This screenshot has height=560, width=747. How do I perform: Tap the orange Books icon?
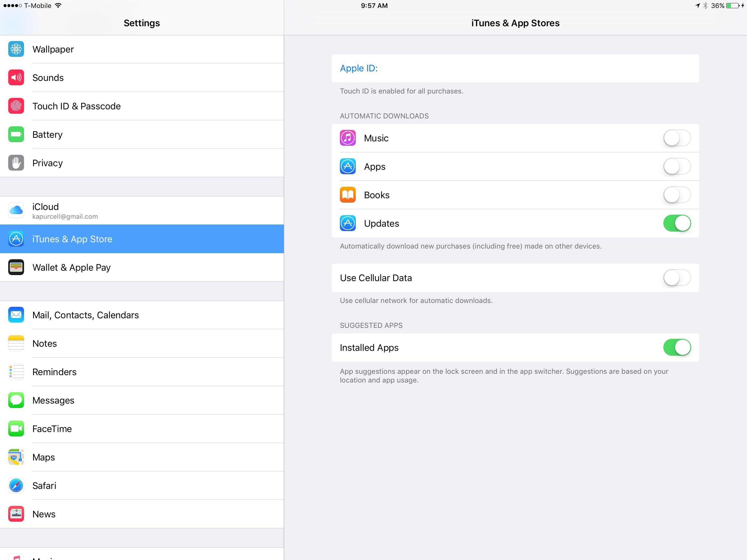tap(348, 195)
